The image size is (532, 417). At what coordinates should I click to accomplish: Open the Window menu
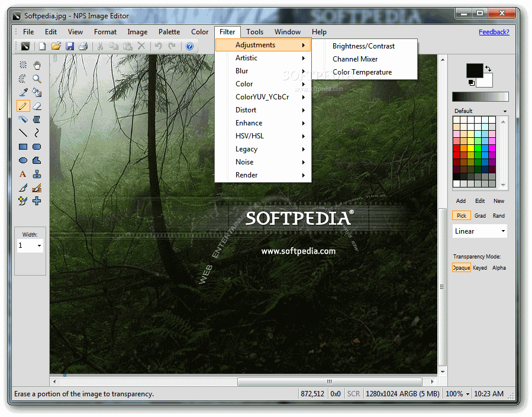click(x=288, y=32)
